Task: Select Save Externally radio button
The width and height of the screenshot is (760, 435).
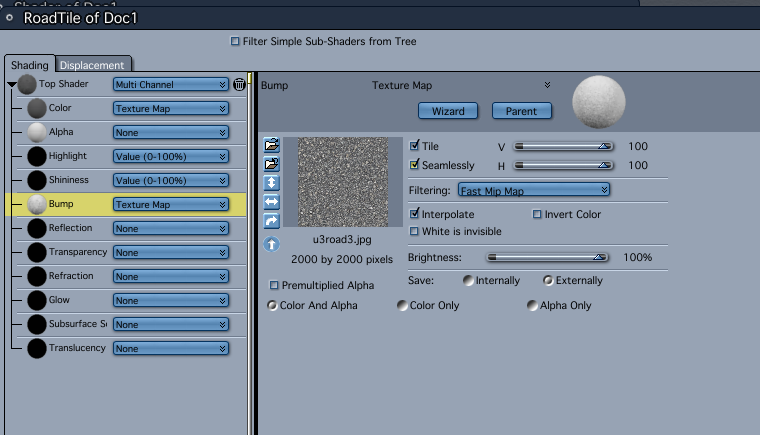Action: (548, 280)
